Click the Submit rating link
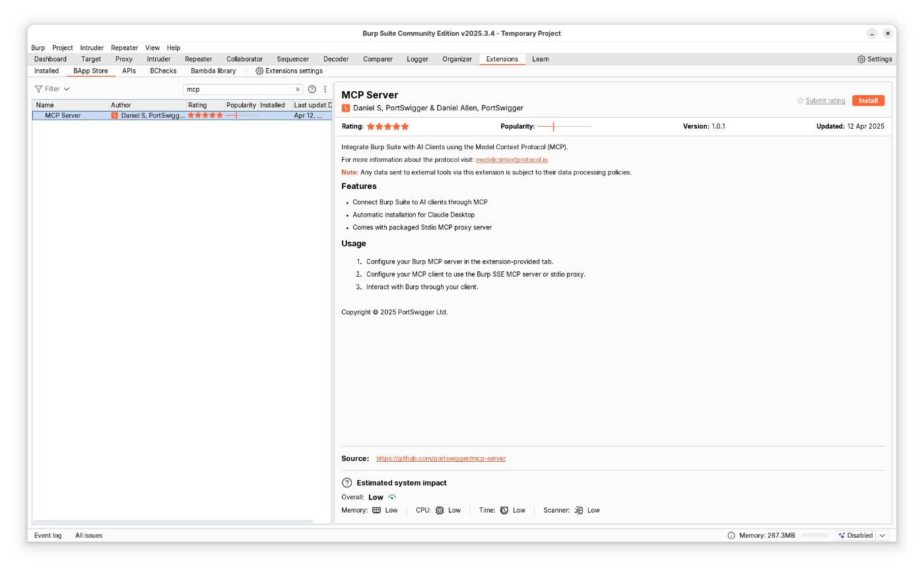The width and height of the screenshot is (924, 572). 826,100
